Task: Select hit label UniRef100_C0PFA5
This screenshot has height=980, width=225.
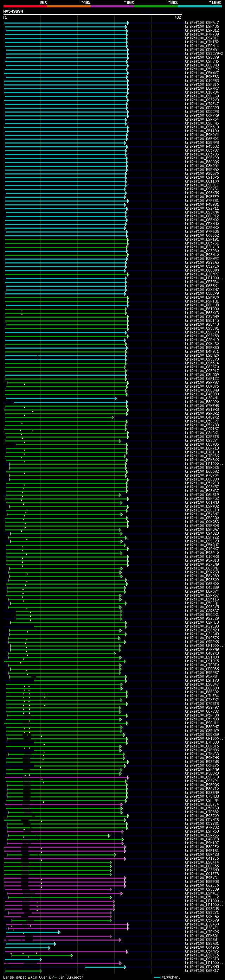Action: [x=202, y=917]
